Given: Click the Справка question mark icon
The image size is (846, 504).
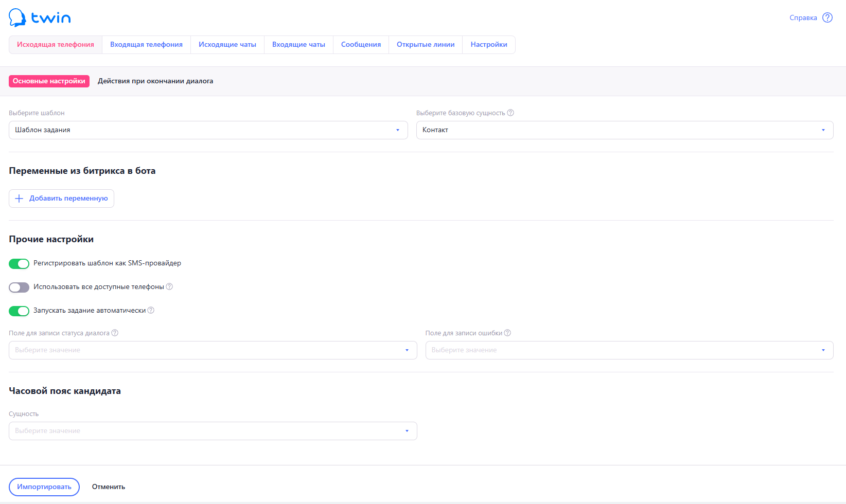Looking at the screenshot, I should coord(827,17).
